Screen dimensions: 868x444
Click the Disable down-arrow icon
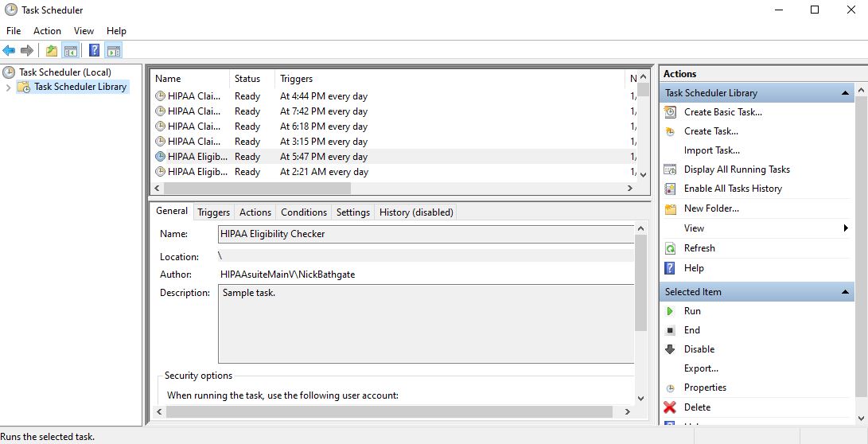(670, 349)
